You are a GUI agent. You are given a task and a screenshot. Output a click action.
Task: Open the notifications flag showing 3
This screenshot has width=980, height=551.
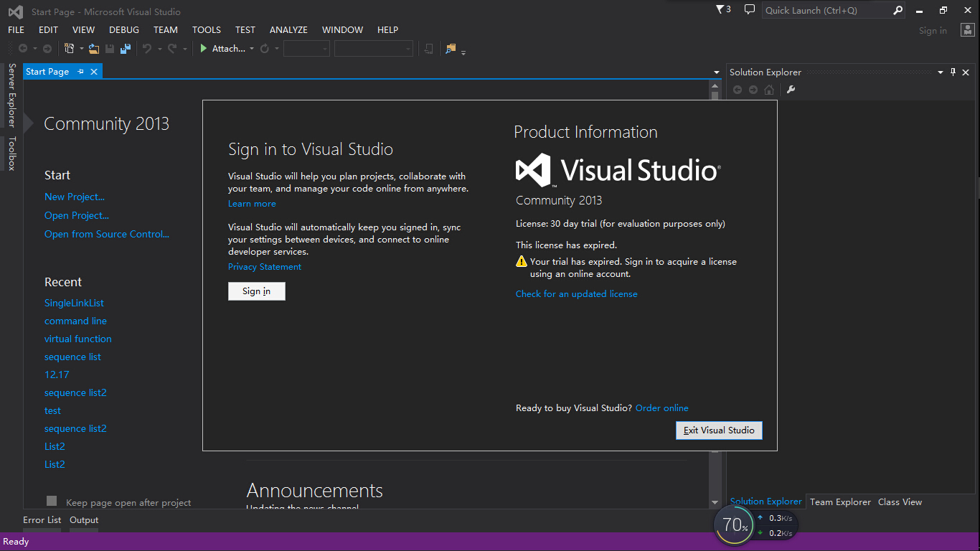click(x=724, y=9)
